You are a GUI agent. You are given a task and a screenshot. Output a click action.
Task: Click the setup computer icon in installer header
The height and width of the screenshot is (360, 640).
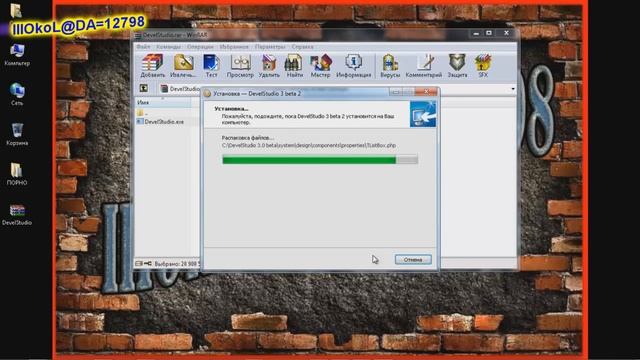click(422, 115)
